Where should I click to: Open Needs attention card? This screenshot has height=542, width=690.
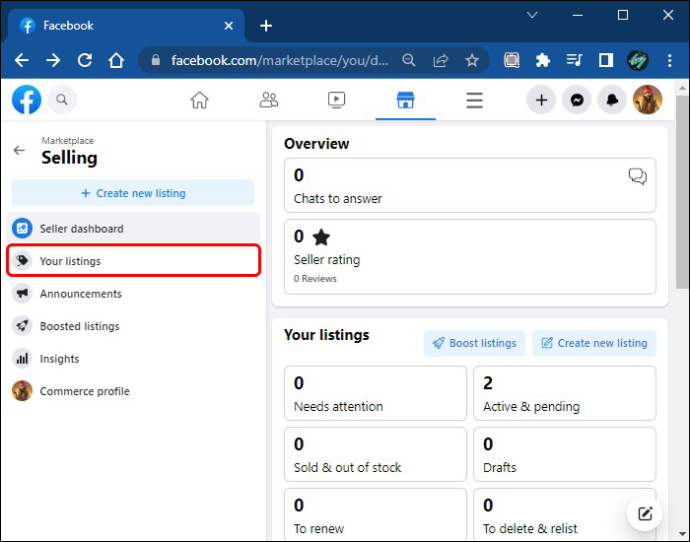coord(375,393)
